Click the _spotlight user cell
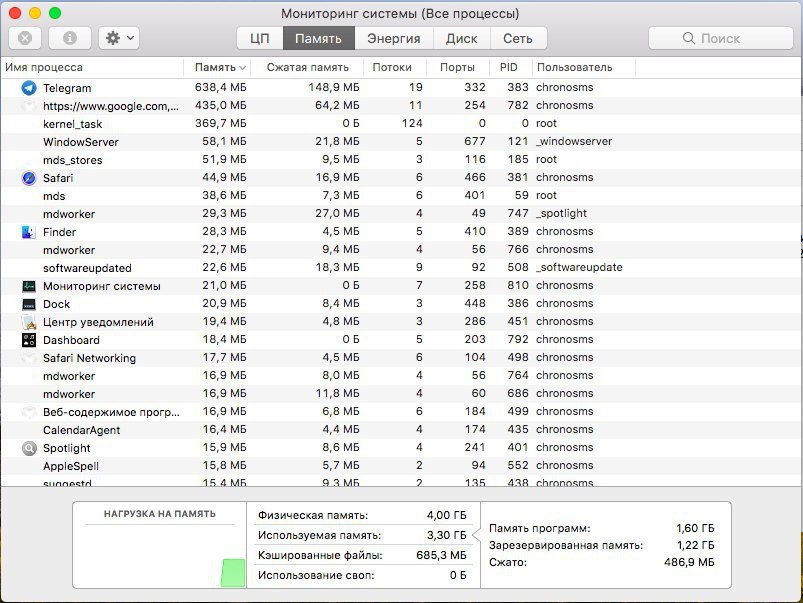803x603 pixels. point(561,214)
